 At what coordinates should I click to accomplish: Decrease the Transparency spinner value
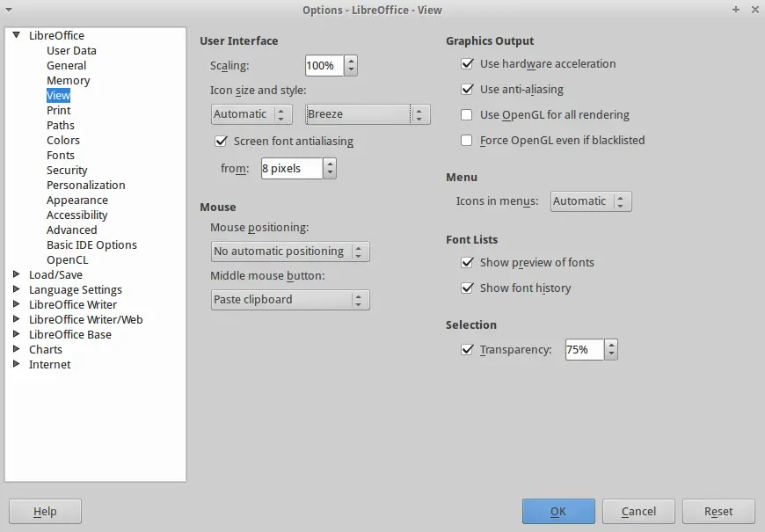click(611, 354)
